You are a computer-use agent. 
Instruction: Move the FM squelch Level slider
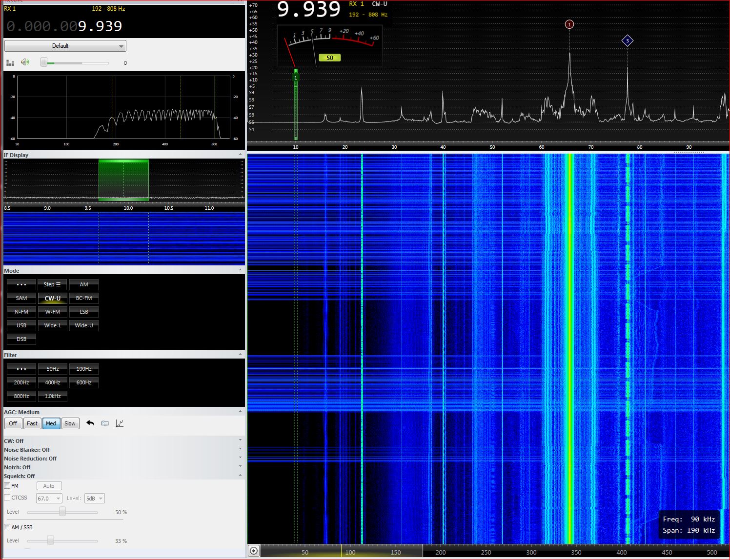click(62, 512)
